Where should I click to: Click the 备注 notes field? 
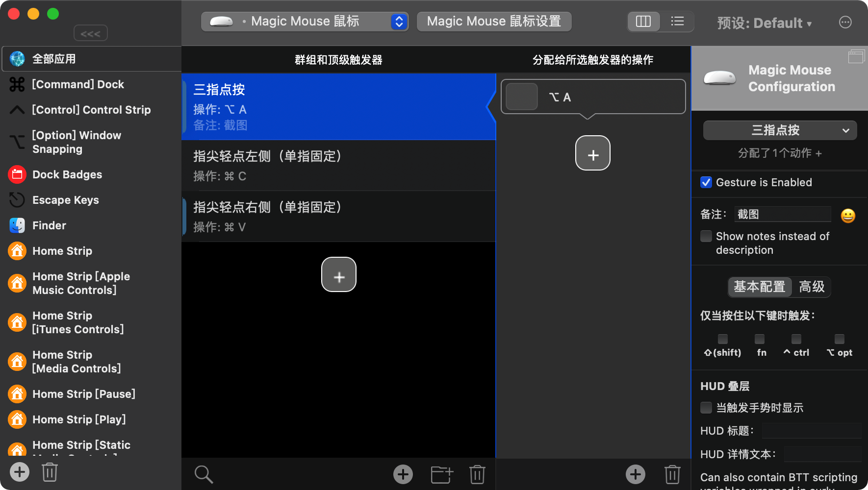782,214
